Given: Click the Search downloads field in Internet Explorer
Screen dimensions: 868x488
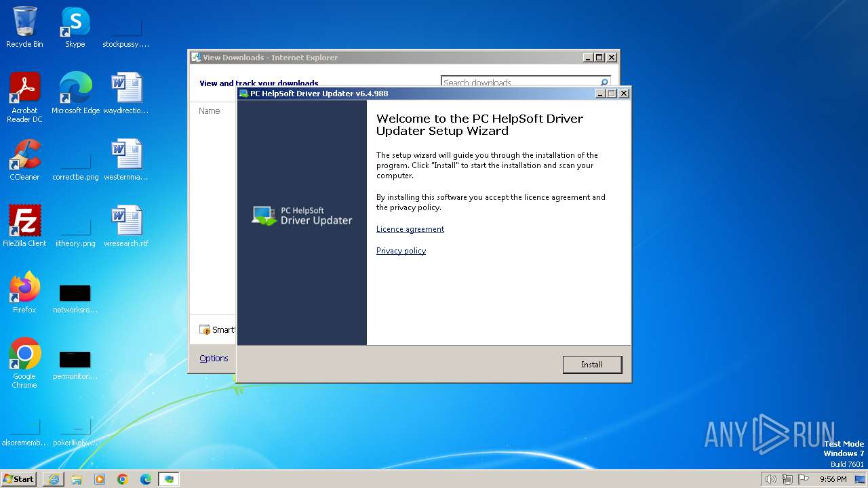Looking at the screenshot, I should [519, 83].
